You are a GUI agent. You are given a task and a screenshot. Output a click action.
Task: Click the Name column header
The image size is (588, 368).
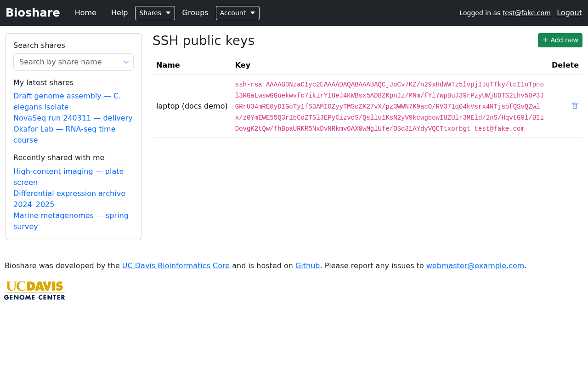pyautogui.click(x=168, y=65)
